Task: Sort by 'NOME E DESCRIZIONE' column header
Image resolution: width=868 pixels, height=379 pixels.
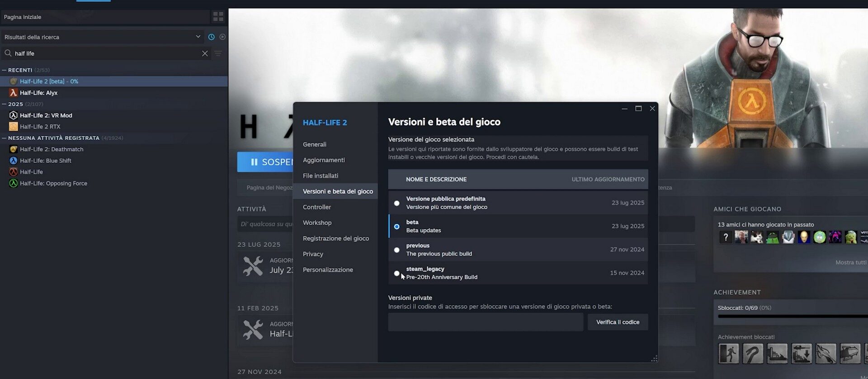Action: [x=436, y=180]
